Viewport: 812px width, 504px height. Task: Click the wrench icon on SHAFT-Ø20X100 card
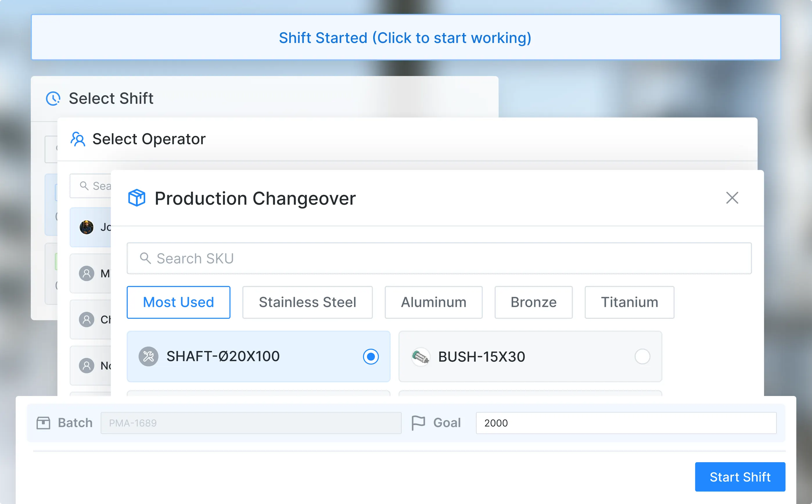coord(148,356)
